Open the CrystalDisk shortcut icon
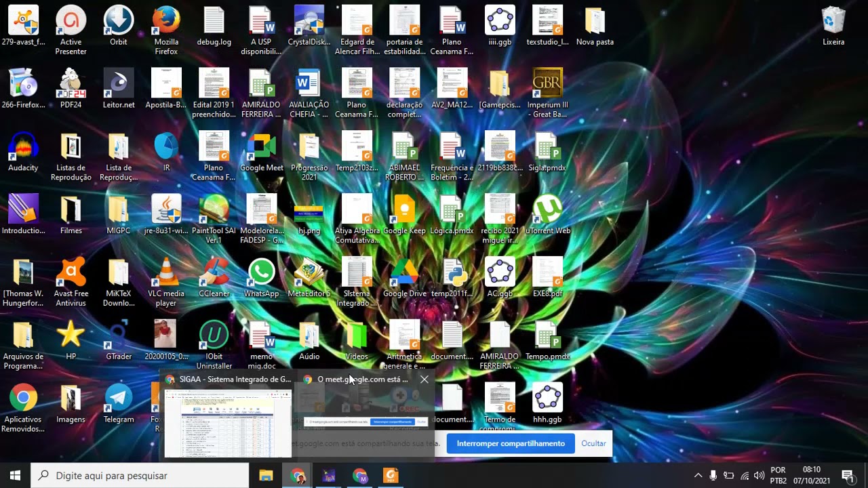 [x=309, y=26]
